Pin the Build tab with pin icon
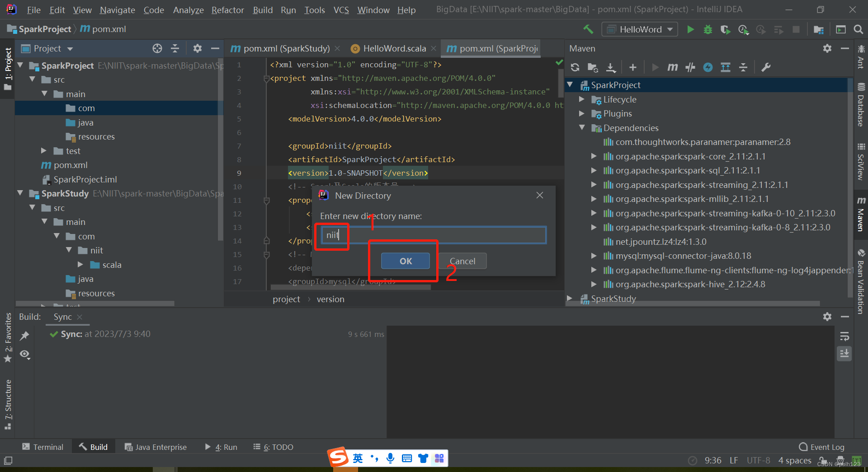This screenshot has width=868, height=472. 24,336
